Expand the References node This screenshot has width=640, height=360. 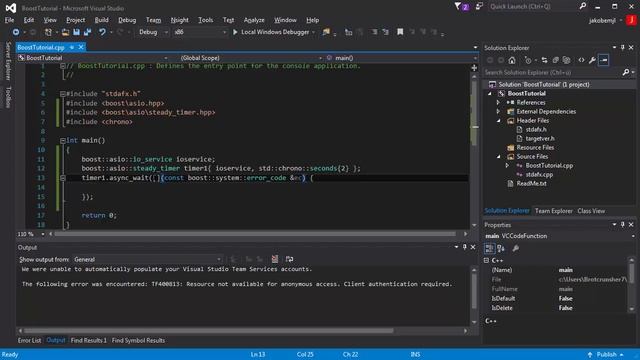click(498, 102)
